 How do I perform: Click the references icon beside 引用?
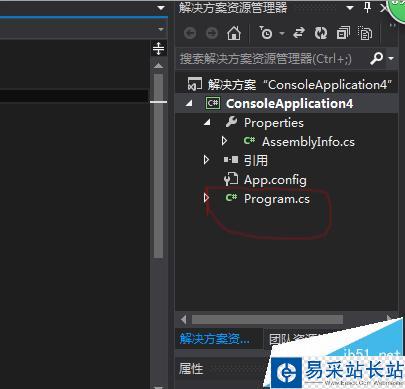click(231, 160)
